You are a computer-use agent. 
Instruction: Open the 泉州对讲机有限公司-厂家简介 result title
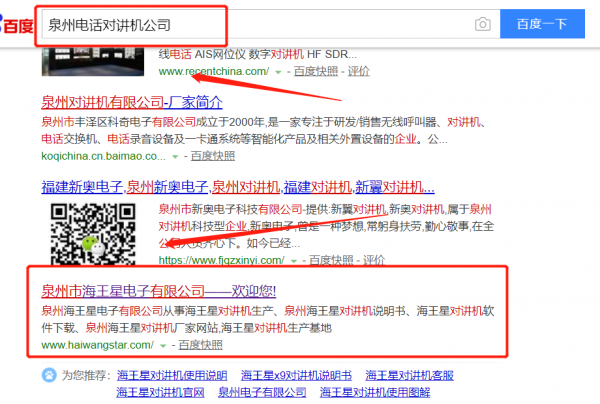[132, 101]
